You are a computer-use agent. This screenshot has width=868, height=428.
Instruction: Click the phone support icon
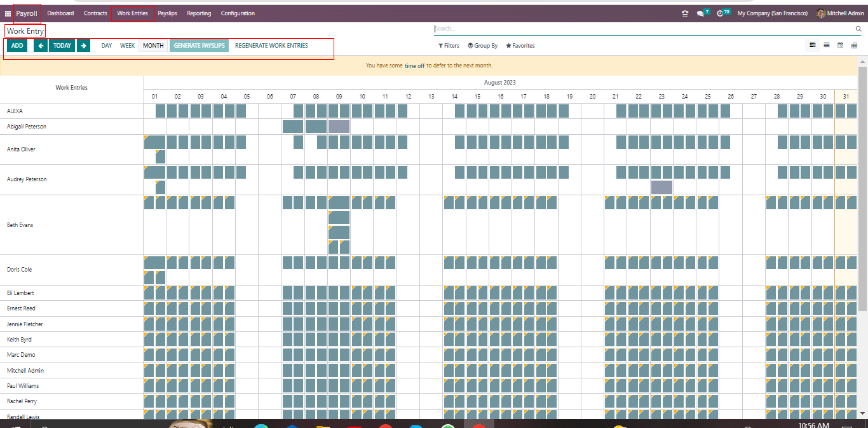tap(684, 13)
